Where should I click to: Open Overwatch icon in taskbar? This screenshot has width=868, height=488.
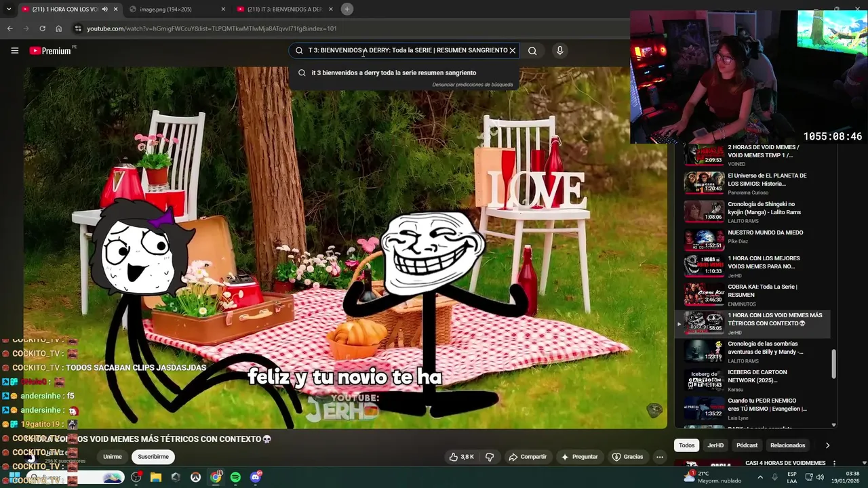(195, 477)
